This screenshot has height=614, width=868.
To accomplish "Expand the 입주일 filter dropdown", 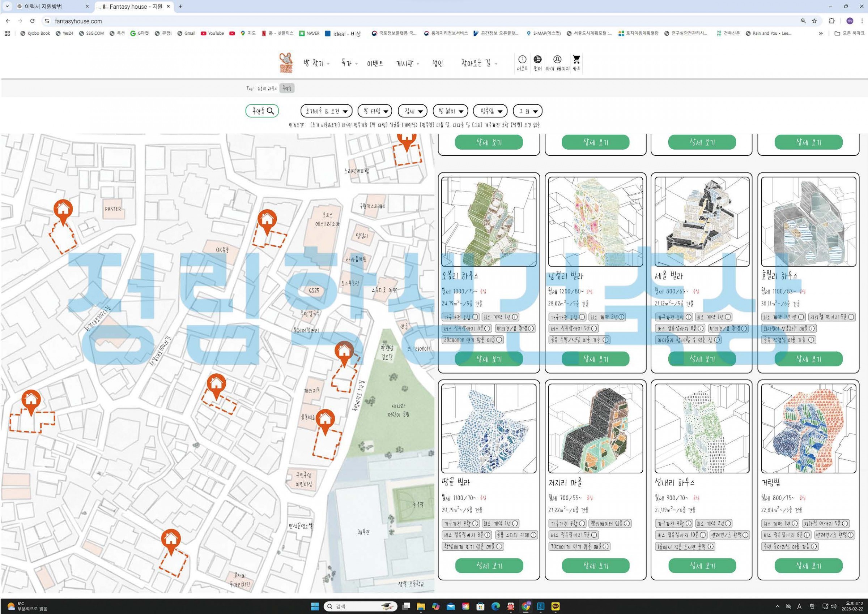I will [x=490, y=111].
